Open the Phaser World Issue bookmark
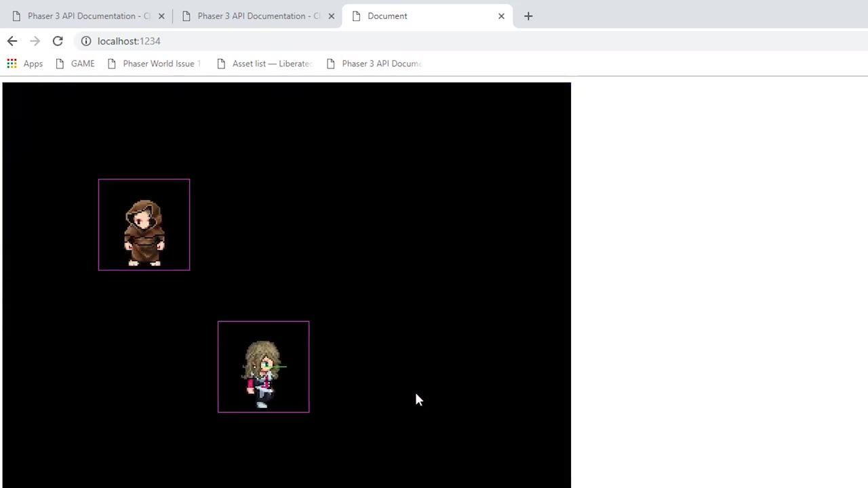Image resolution: width=868 pixels, height=488 pixels. pos(154,64)
